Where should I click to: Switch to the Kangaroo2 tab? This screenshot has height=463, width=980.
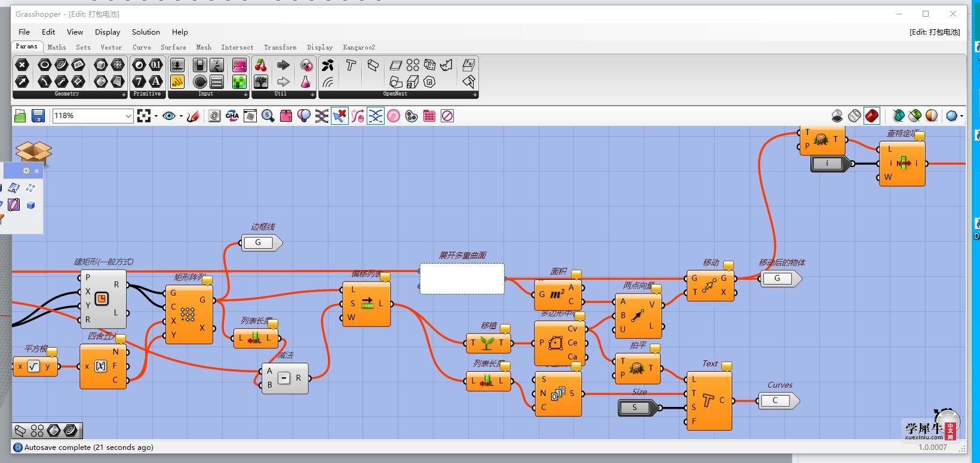(359, 47)
